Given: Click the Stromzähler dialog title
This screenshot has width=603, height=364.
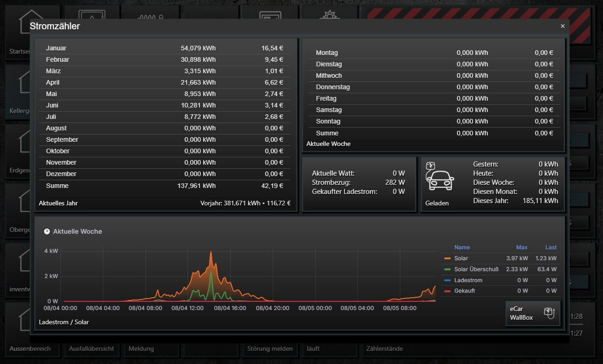Looking at the screenshot, I should click(55, 26).
